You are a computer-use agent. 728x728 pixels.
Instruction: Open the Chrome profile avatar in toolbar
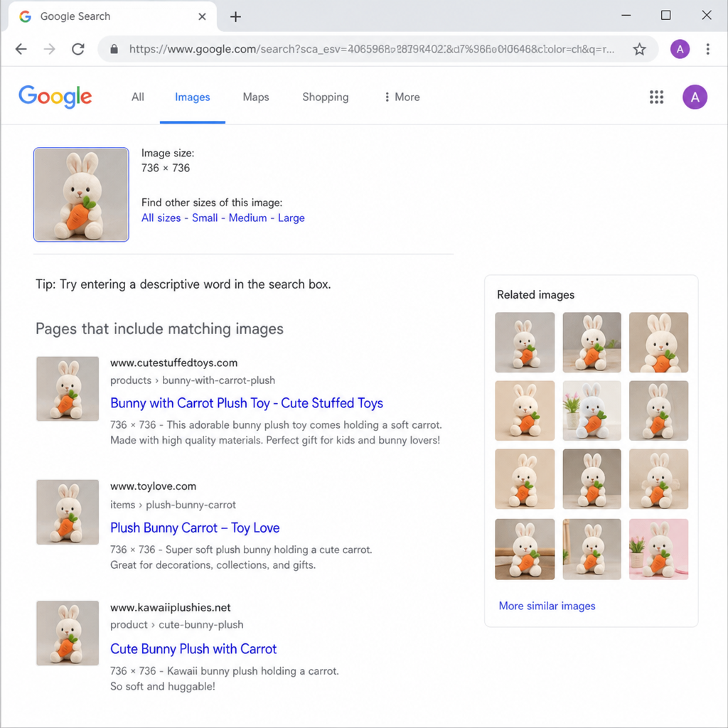[x=680, y=49]
